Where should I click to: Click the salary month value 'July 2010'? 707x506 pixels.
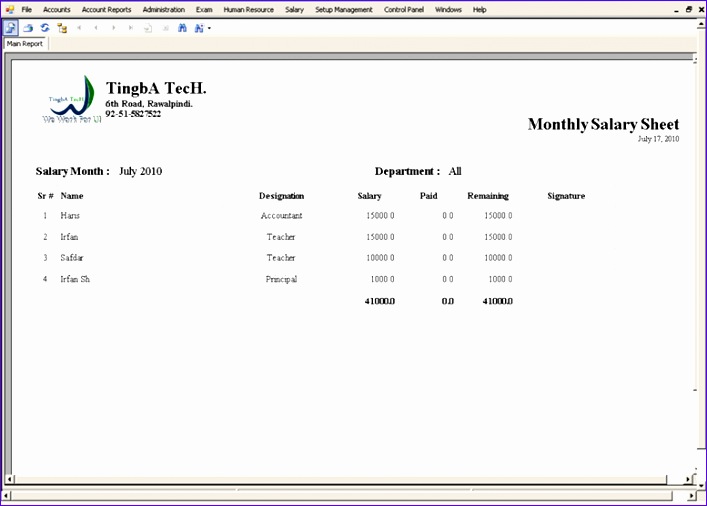pos(141,171)
